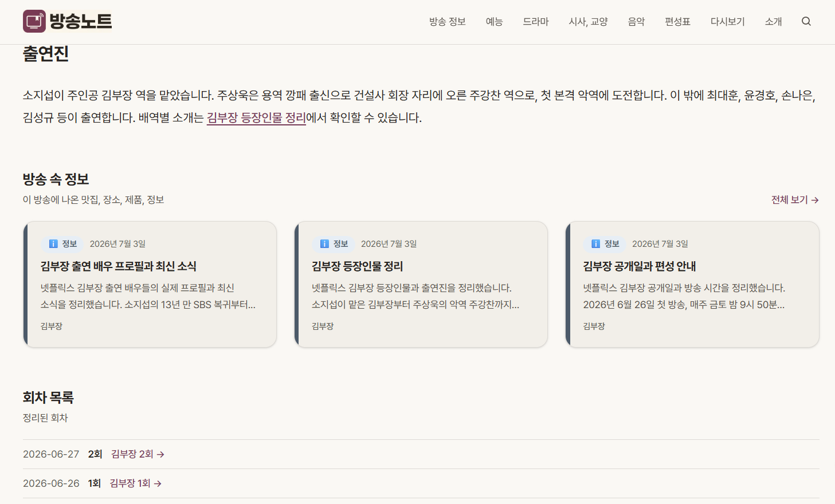Click the 2026-06-27 date in episode list
The height and width of the screenshot is (504, 835).
pos(51,454)
